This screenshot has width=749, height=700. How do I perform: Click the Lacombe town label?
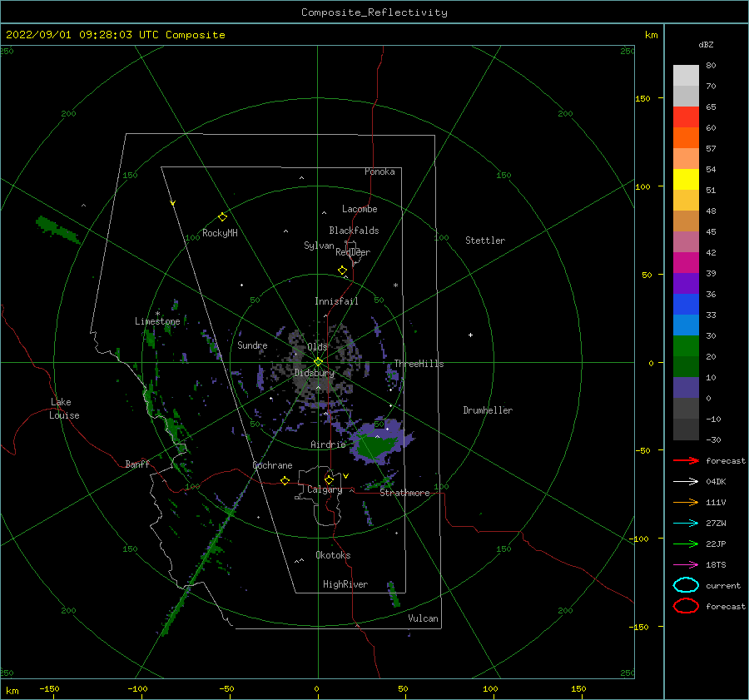point(360,209)
